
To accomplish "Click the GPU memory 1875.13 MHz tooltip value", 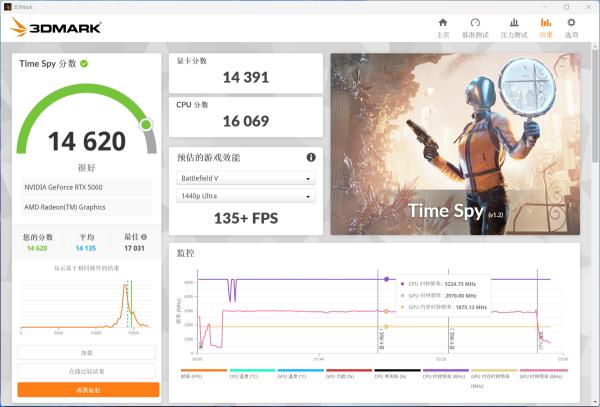I will pos(471,307).
